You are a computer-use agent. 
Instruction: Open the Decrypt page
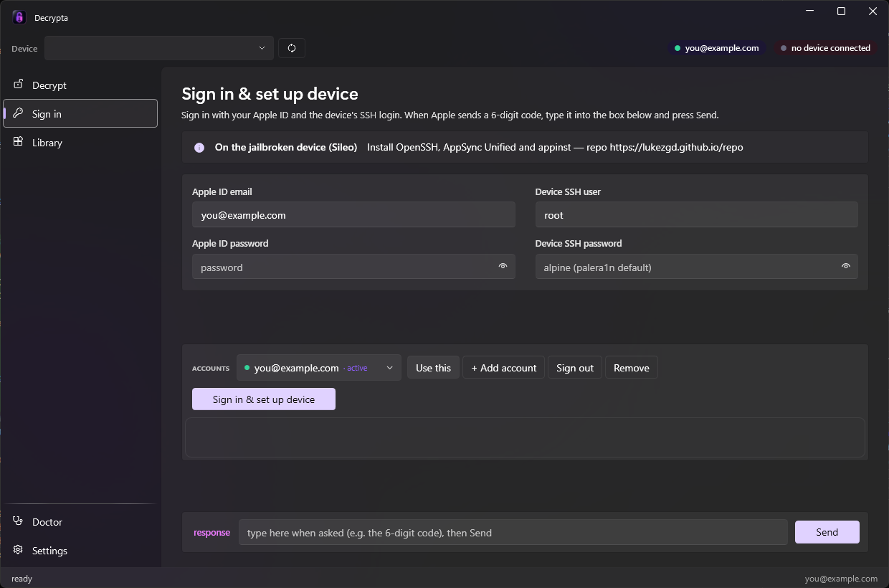[80, 85]
